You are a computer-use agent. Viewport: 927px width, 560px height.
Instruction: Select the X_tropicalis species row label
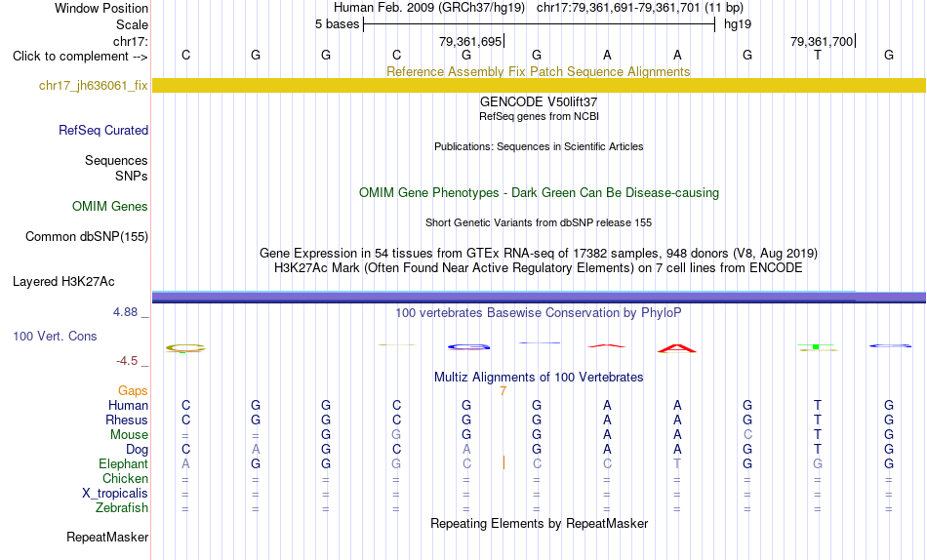(115, 494)
